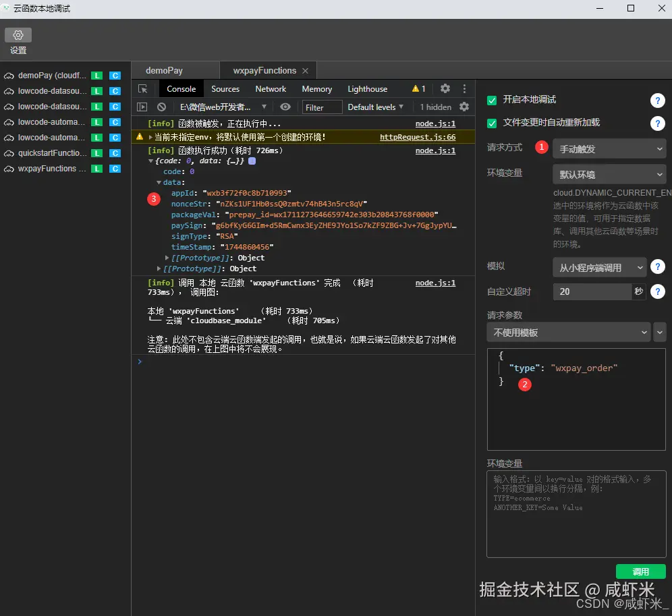This screenshot has height=616, width=672.
Task: Collapse the data node
Action: coord(159,182)
